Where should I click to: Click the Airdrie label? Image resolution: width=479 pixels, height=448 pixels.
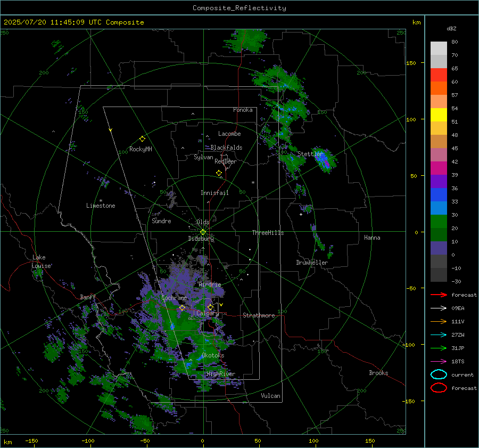click(x=210, y=284)
